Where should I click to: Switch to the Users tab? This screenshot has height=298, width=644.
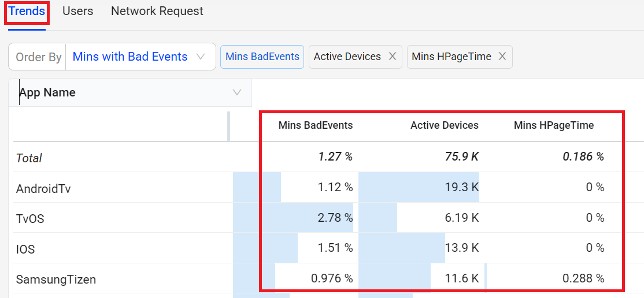pos(77,11)
